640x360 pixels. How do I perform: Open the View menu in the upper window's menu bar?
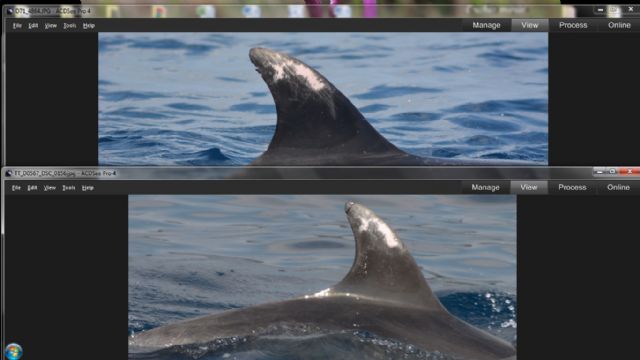(51, 25)
